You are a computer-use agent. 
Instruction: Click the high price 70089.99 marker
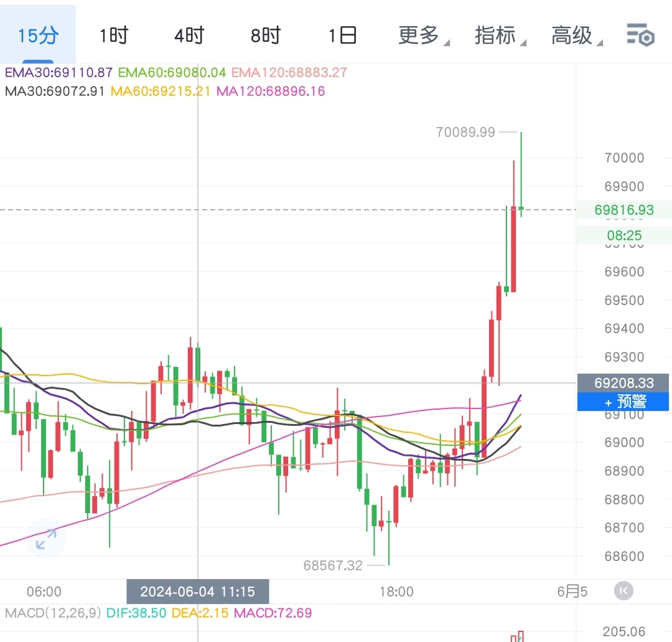465,132
